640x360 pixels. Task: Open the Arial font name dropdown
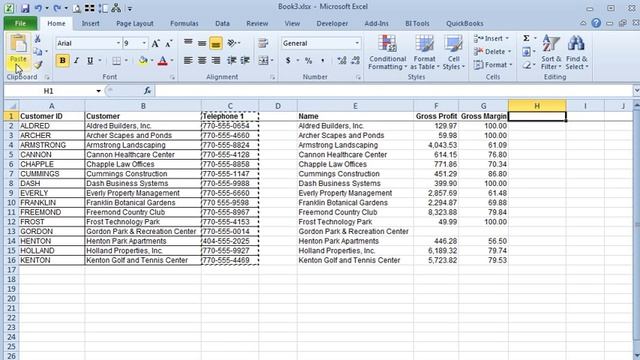click(x=118, y=43)
